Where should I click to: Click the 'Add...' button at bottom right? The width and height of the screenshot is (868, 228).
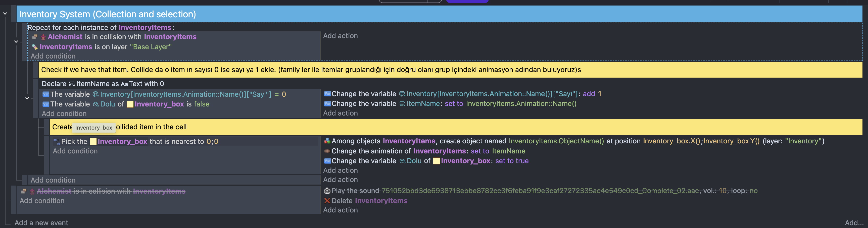coord(854,223)
